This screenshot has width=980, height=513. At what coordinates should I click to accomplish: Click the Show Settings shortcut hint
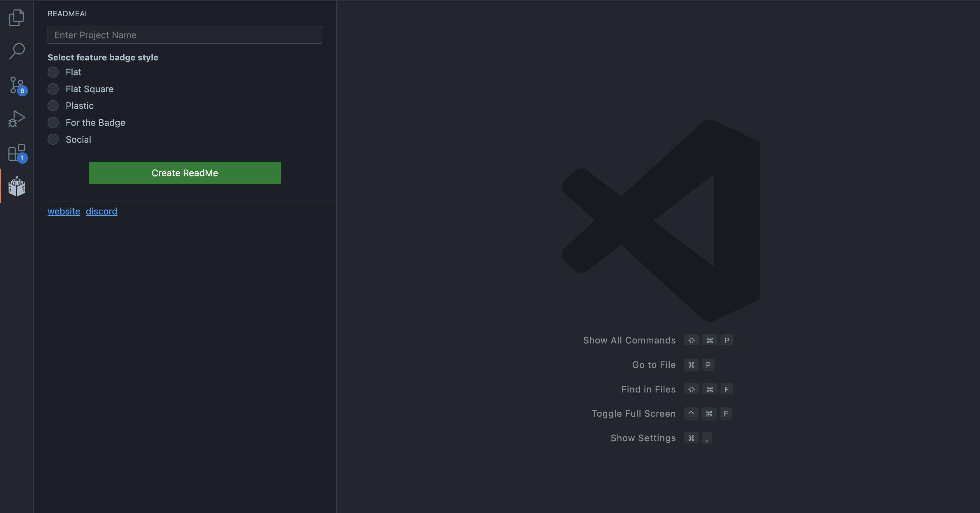click(x=643, y=438)
